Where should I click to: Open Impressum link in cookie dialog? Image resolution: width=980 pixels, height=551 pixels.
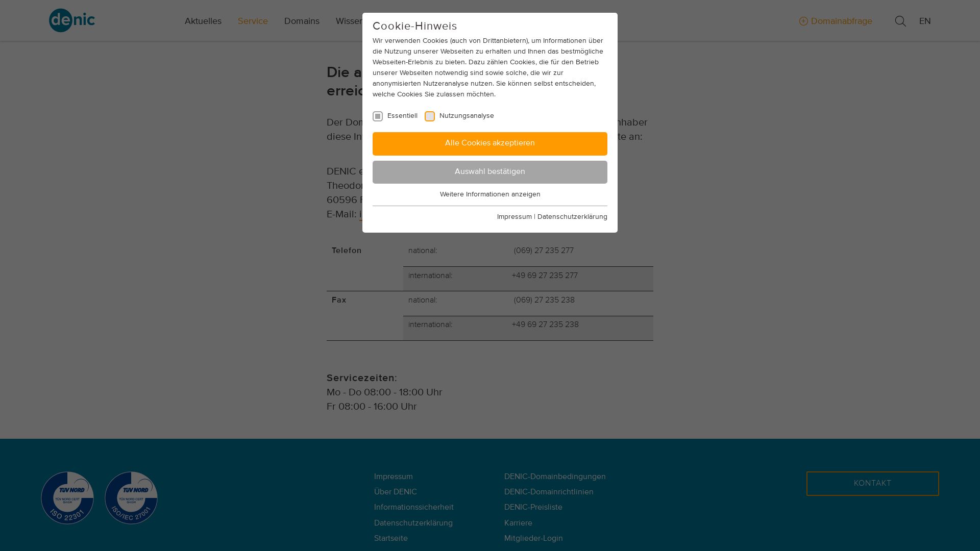(x=514, y=217)
